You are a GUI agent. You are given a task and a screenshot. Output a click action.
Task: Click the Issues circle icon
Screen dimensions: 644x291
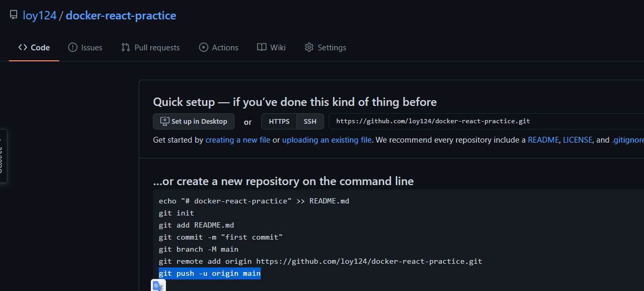(73, 48)
